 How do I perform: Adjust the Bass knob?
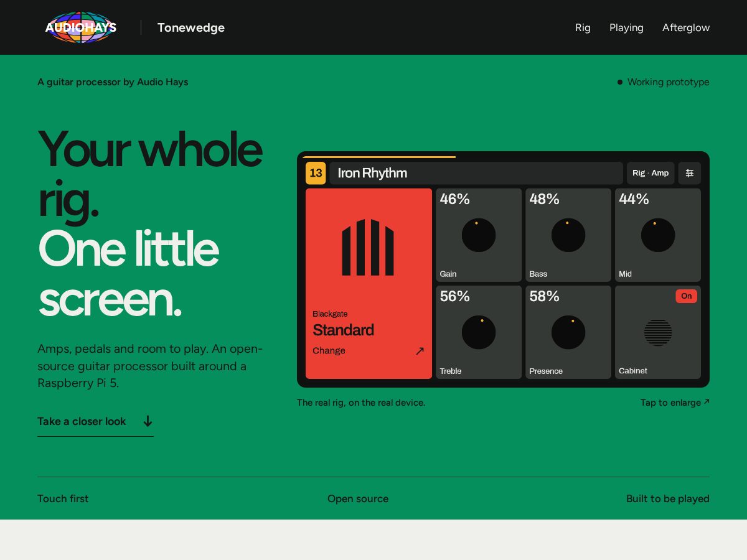tap(568, 235)
